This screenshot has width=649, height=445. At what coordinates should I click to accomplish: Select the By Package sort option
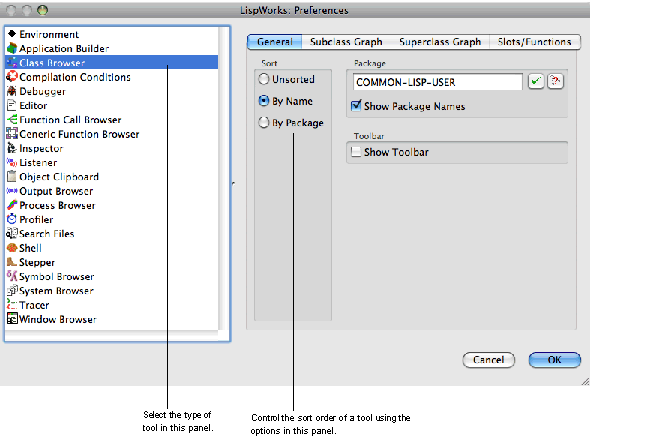pos(264,123)
